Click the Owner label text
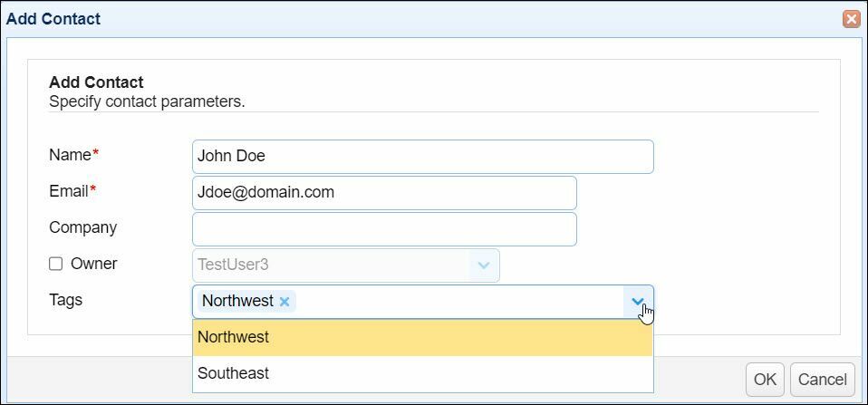The width and height of the screenshot is (868, 405). pyautogui.click(x=94, y=264)
